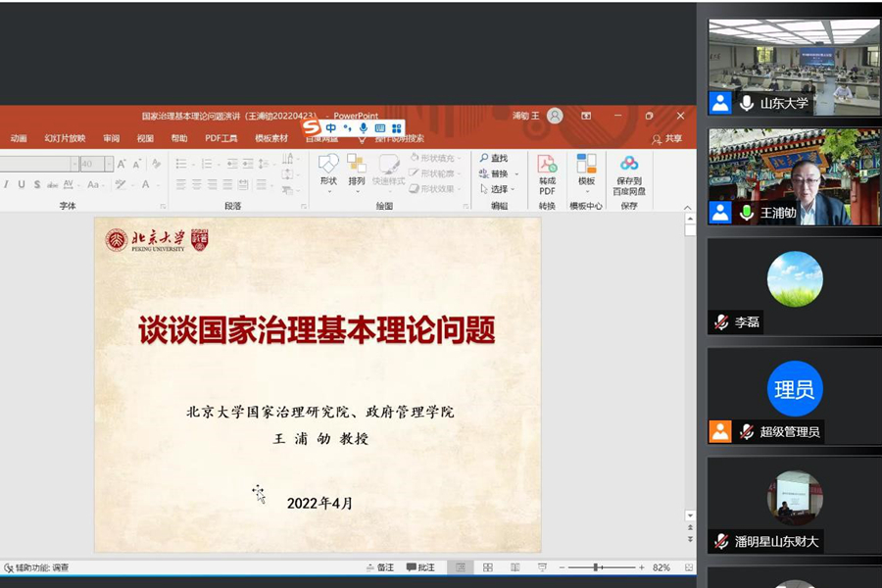This screenshot has height=588, width=882.
Task: Click the reading view icon in status bar
Action: click(x=514, y=567)
